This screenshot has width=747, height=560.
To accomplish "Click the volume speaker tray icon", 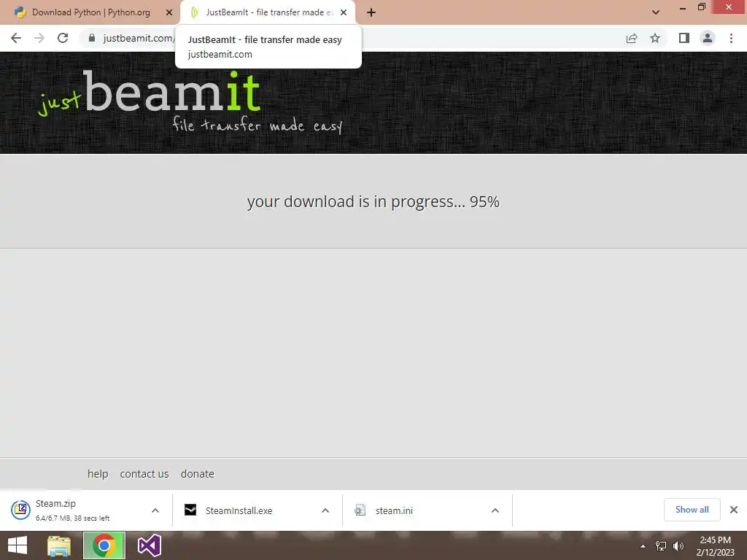I will 678,546.
